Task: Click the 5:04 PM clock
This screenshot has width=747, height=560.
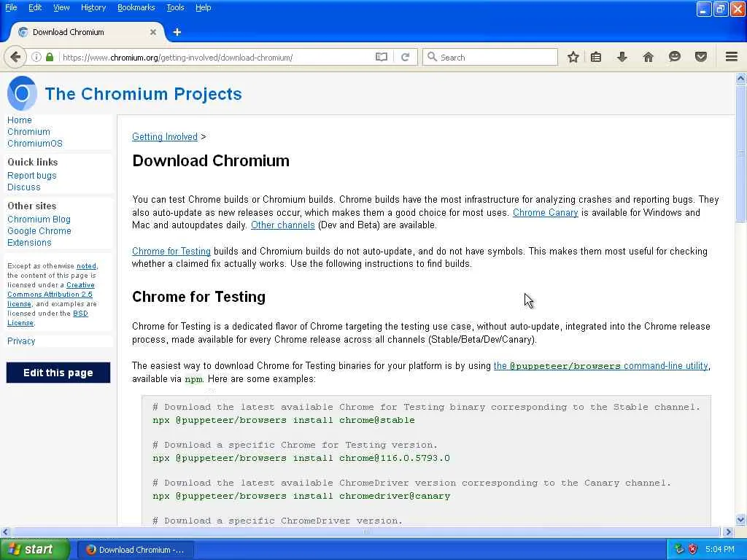Action: 720,549
